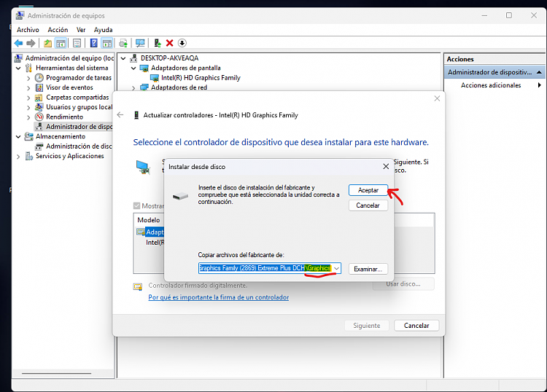The image size is (547, 392).
Task: Collapse the Administrador de dispositivos actions section
Action: 539,72
